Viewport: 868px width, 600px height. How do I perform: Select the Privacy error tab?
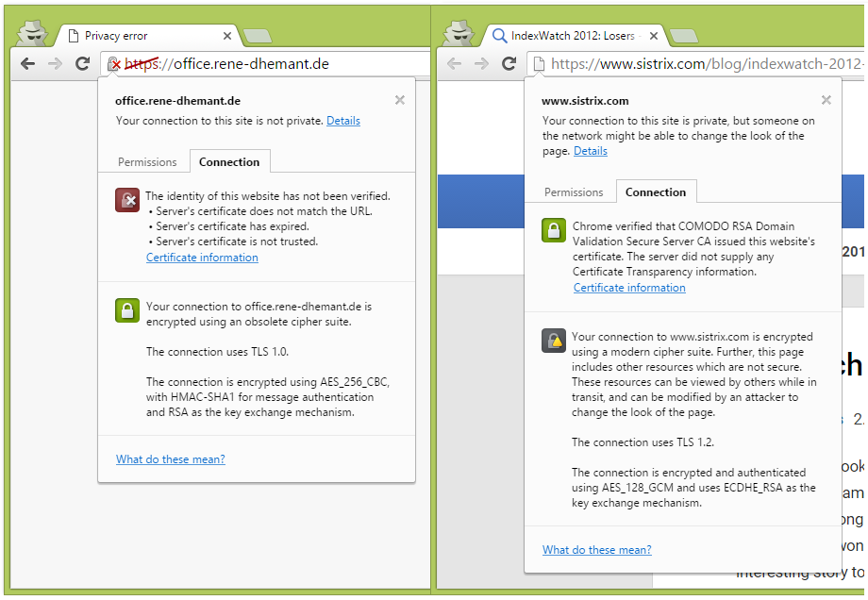point(146,36)
